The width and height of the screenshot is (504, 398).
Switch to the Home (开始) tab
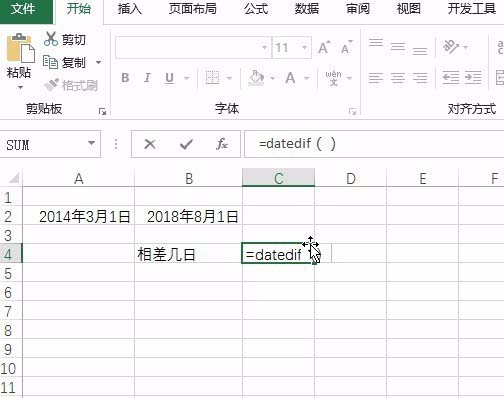[79, 9]
